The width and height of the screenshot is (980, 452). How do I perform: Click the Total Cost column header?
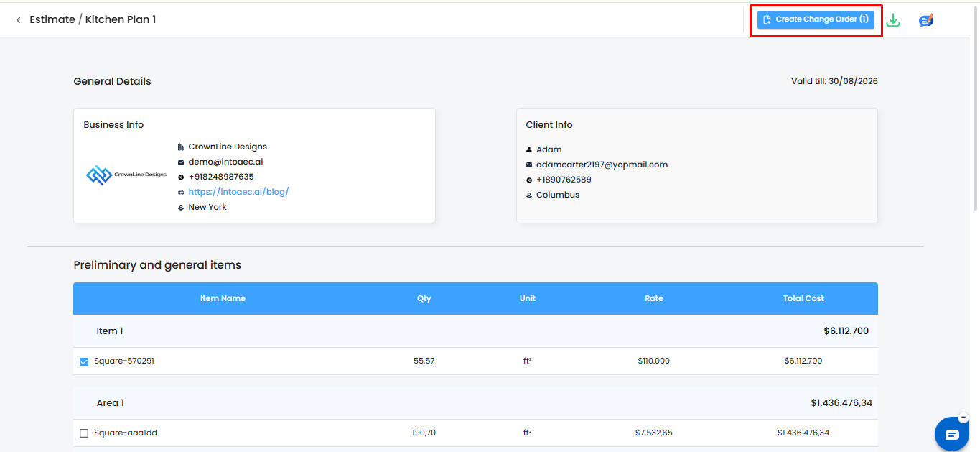click(803, 298)
